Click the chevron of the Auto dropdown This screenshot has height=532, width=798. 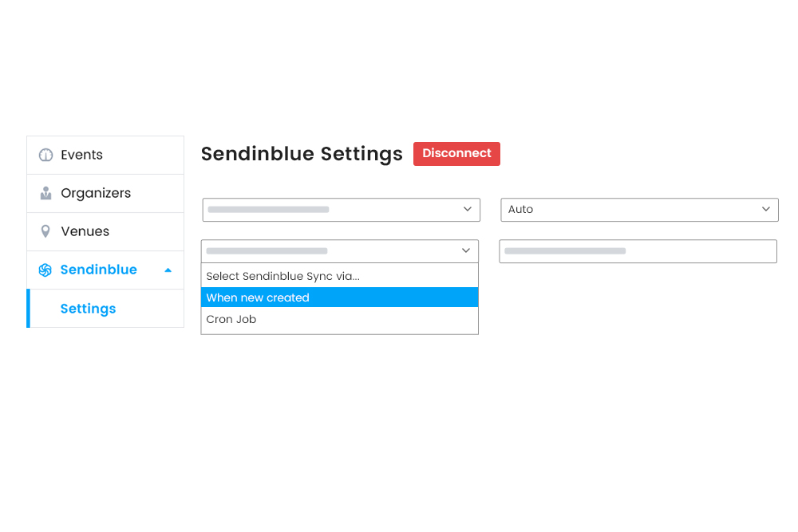[x=766, y=210]
